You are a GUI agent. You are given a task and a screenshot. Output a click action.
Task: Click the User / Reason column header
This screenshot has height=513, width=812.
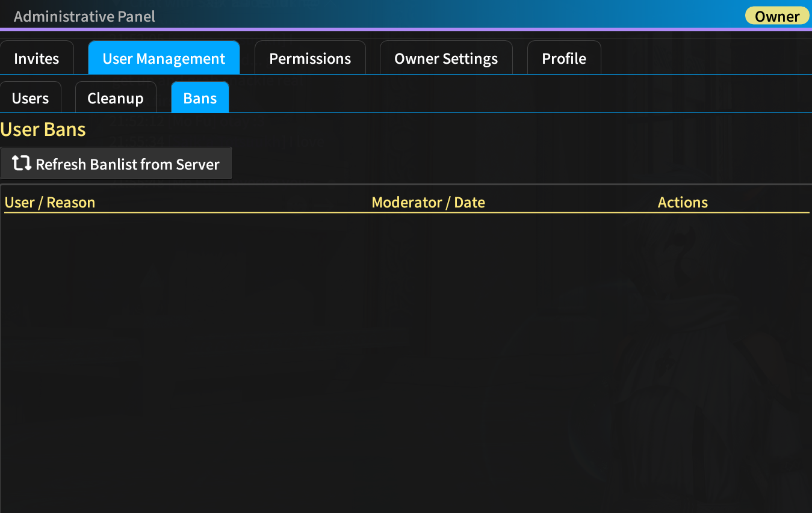click(x=50, y=203)
